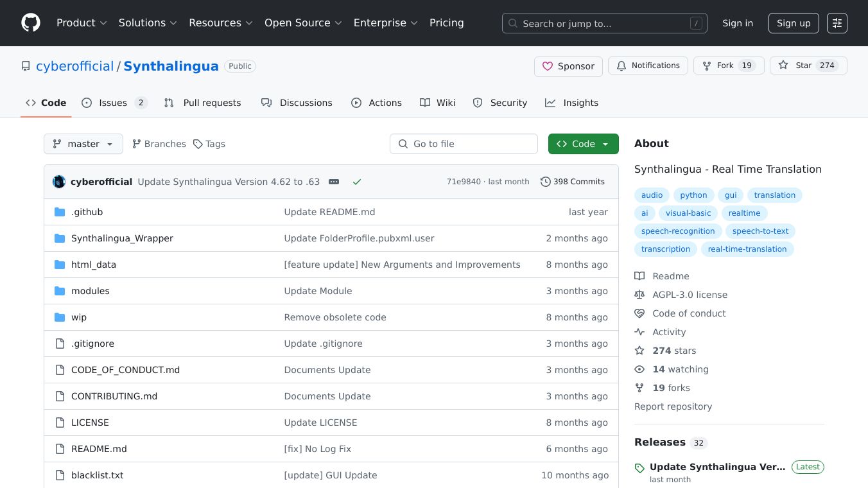This screenshot has height=488, width=868.
Task: Switch to the Issues tab
Action: tap(114, 103)
